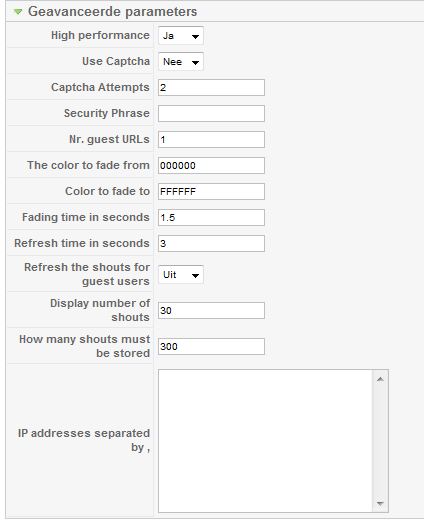Focus the Security Phrase input

(211, 114)
